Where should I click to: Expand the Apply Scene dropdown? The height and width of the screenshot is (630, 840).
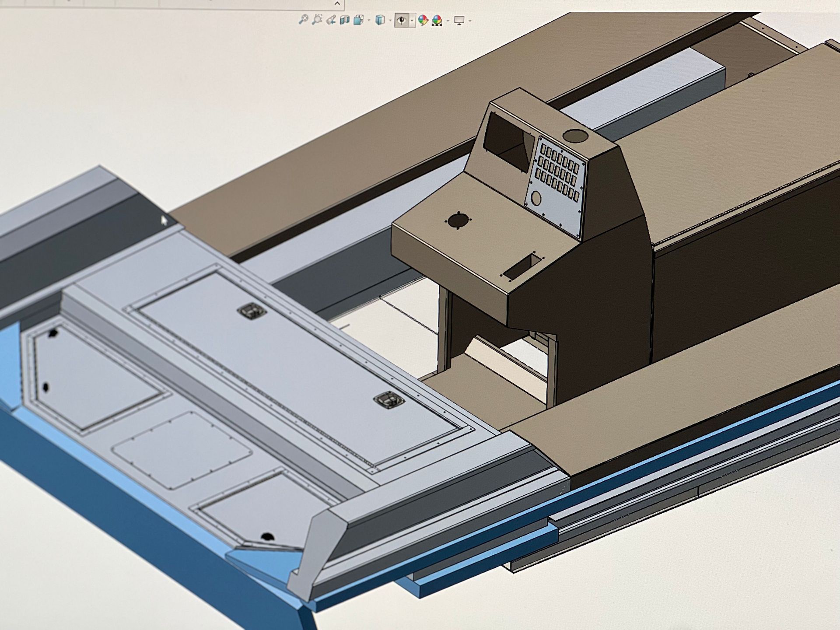(448, 20)
